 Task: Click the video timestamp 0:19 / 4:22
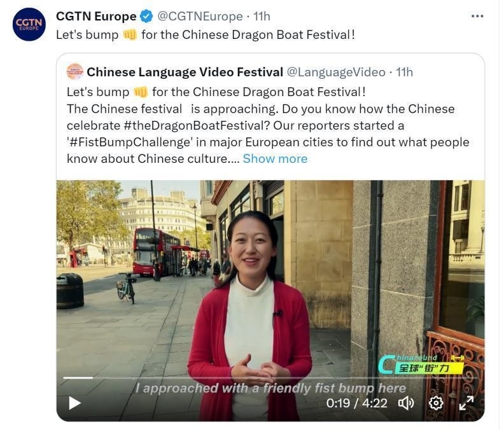tap(357, 403)
